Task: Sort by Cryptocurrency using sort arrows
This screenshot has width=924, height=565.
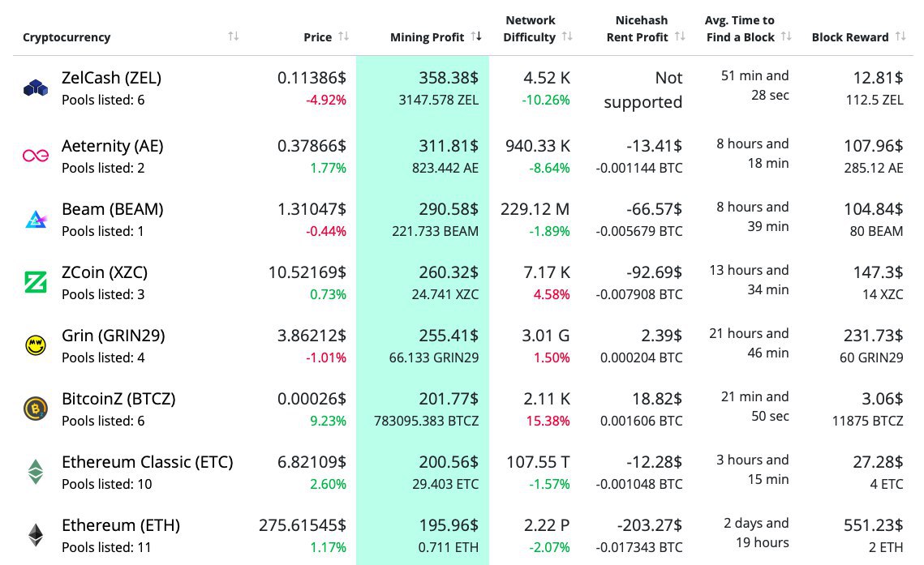Action: 234,36
